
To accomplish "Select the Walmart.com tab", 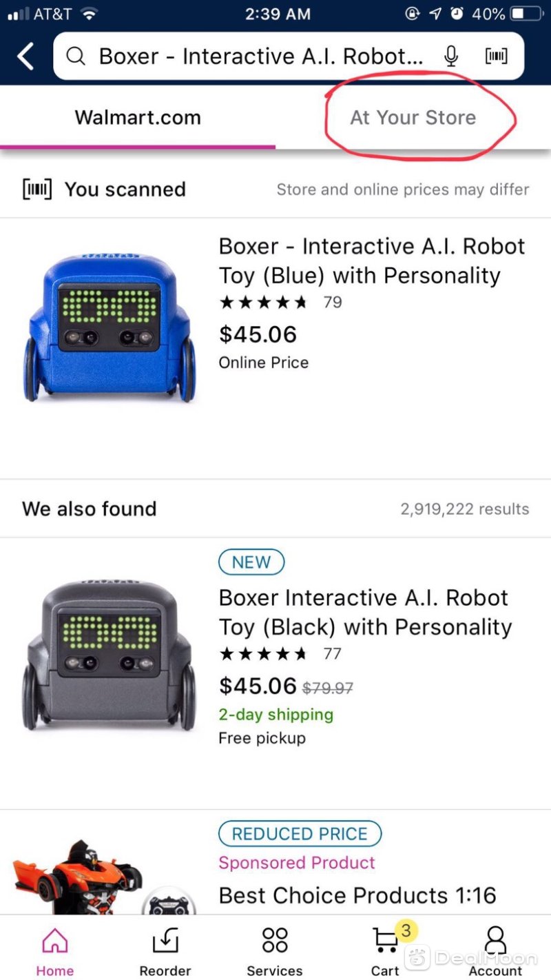I will 138,117.
